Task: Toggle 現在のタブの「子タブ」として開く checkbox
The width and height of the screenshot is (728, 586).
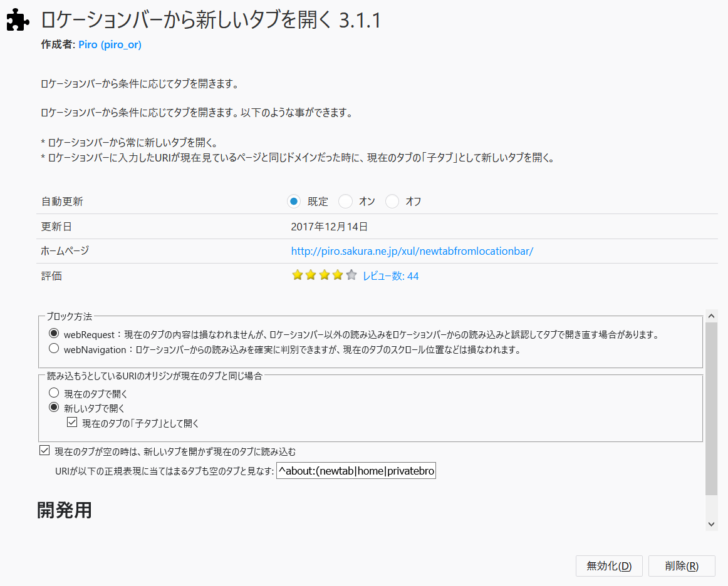Action: 72,423
